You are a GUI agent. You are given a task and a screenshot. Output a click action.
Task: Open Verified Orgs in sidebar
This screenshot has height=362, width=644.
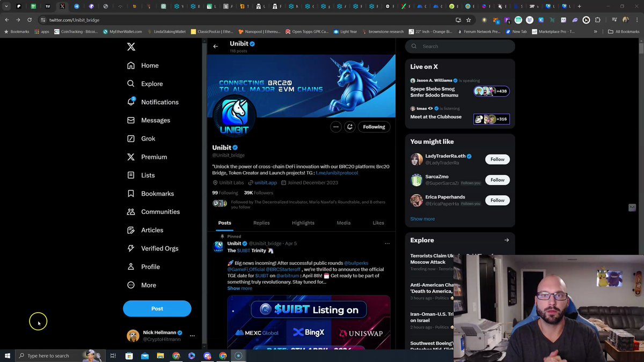(x=152, y=248)
